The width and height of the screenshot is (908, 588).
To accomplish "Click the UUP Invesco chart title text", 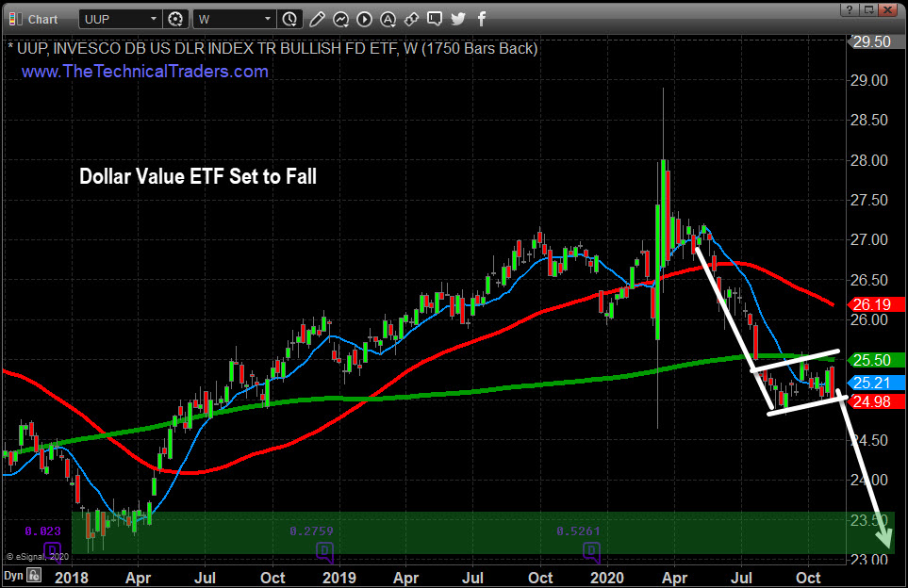I will 272,49.
